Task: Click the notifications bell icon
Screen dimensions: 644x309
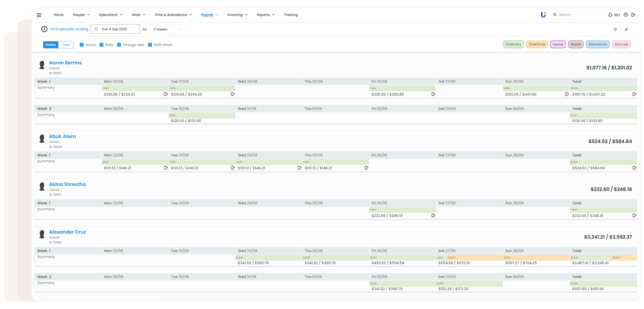Action: [610, 15]
